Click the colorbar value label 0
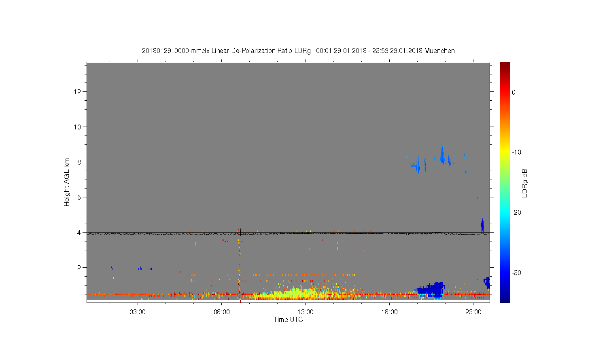Viewport: 607px width, 364px height. tap(514, 92)
